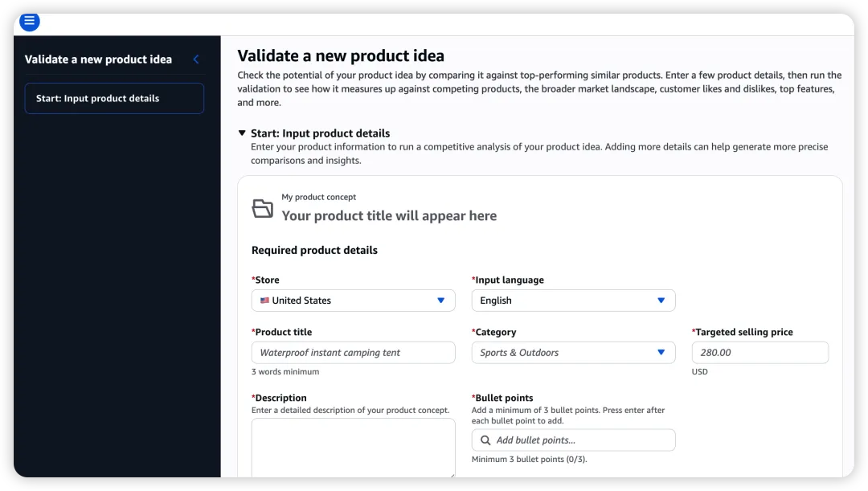The image size is (868, 491).
Task: Focus the Product title input field
Action: coord(353,353)
